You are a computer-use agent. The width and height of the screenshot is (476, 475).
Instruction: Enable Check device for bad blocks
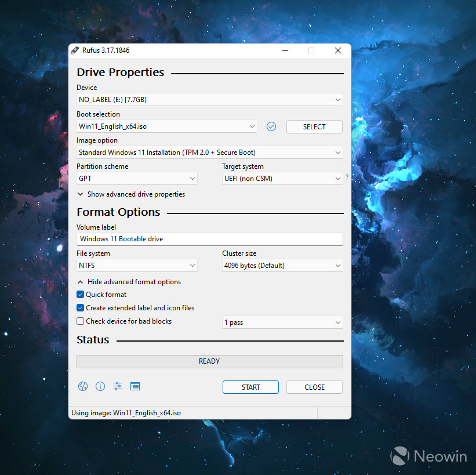pos(80,321)
